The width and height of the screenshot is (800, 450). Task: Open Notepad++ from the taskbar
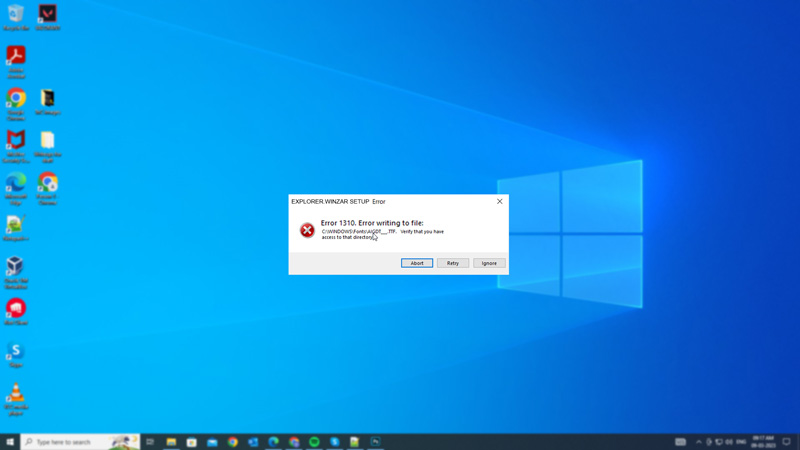(355, 442)
